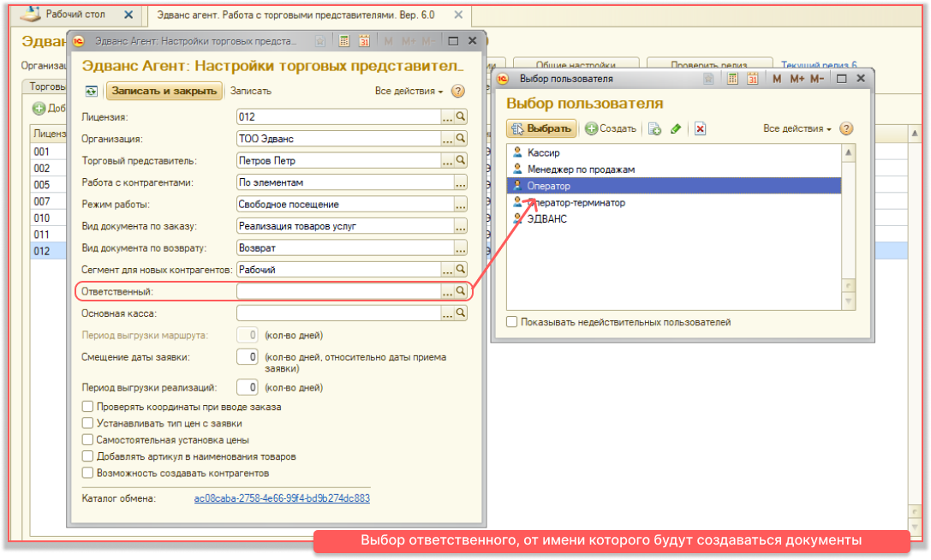This screenshot has width=931, height=560.
Task: Search the Лицензия field with its magnifier
Action: tap(461, 117)
